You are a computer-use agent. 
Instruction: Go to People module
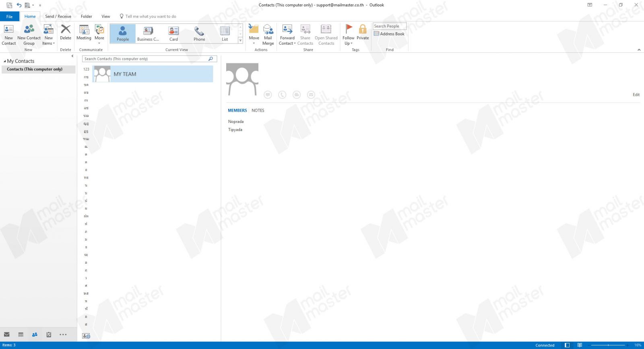coord(35,334)
